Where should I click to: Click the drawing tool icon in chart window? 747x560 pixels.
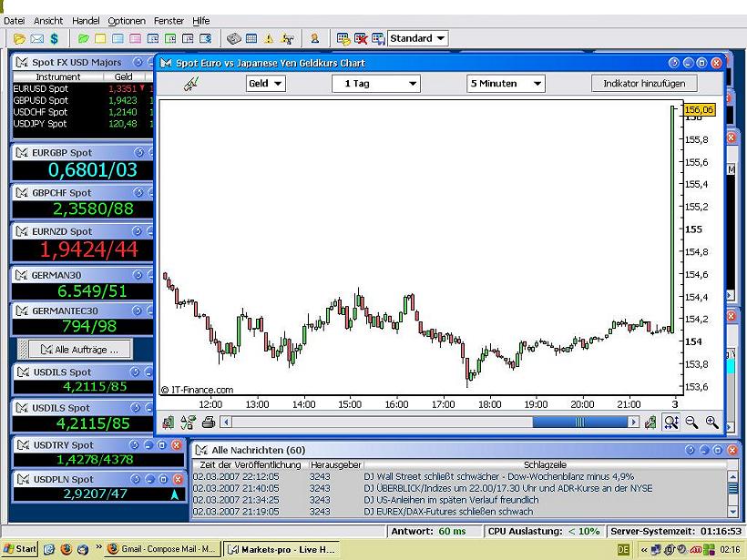coord(191,84)
